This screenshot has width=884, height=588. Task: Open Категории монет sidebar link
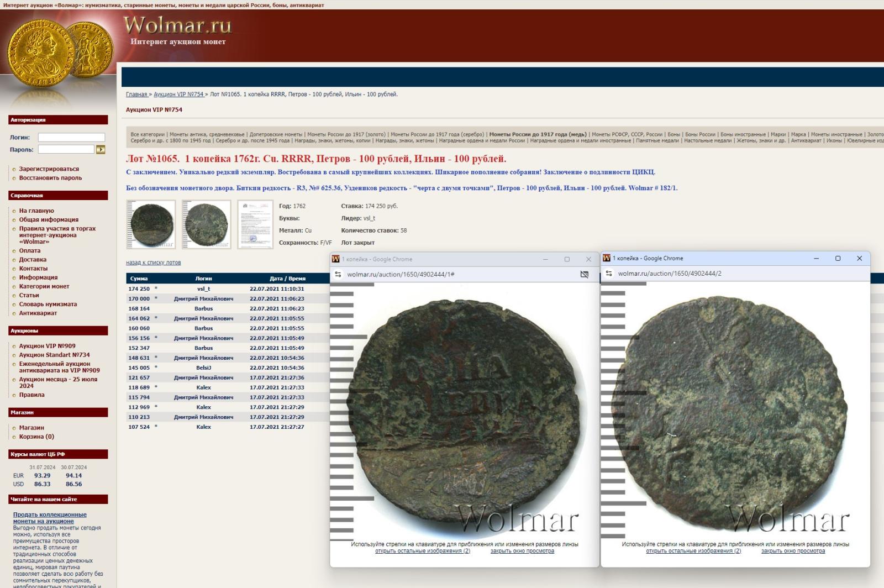(44, 286)
